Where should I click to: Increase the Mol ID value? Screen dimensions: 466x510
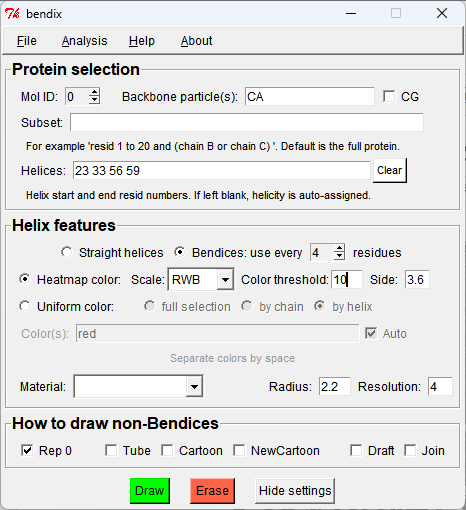(x=94, y=93)
